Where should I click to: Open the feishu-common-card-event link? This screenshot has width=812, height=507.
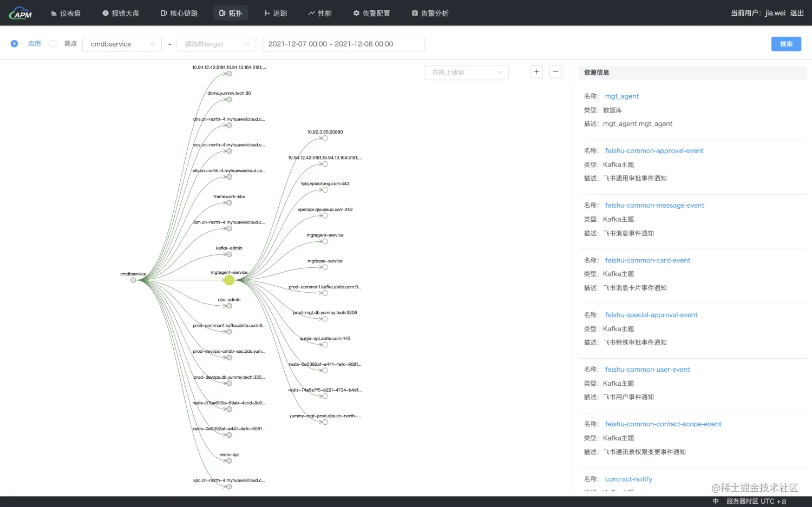click(647, 260)
